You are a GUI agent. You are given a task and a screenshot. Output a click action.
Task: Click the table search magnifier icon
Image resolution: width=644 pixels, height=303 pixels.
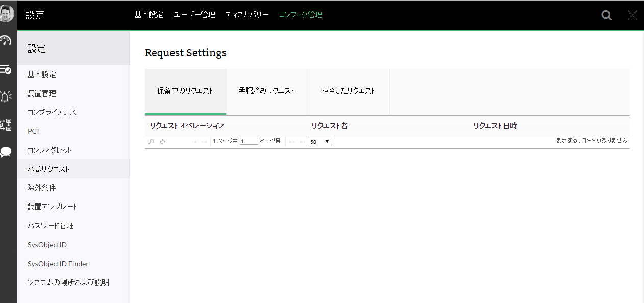pyautogui.click(x=151, y=142)
